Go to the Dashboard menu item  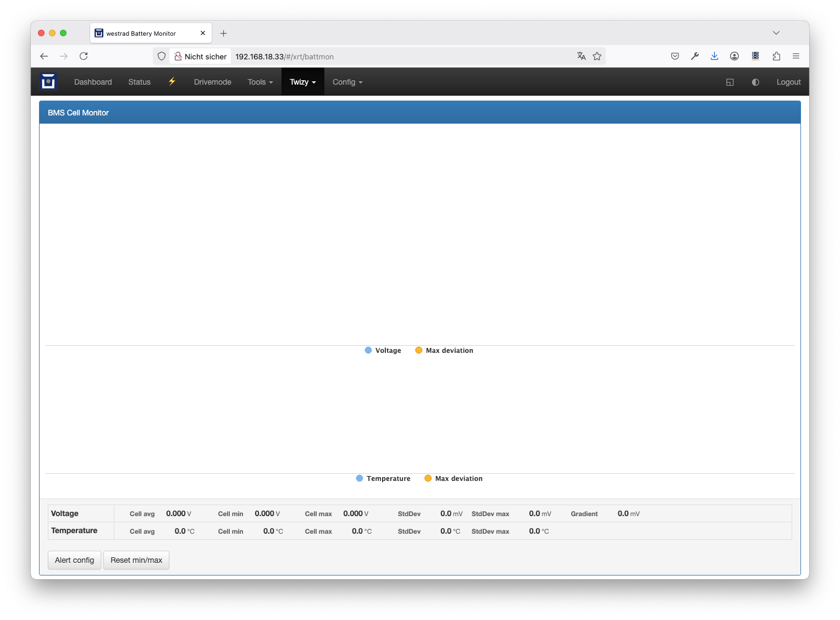[x=93, y=82]
